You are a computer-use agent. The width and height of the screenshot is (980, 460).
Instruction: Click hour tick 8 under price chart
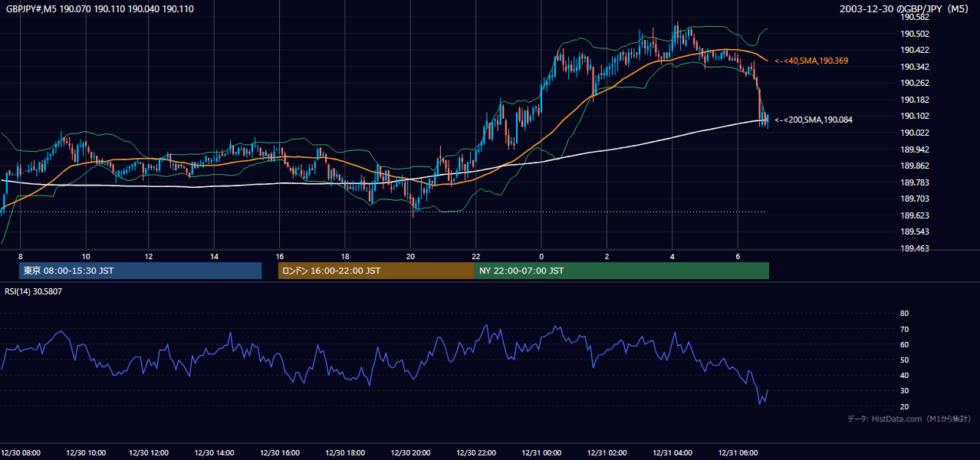[21, 256]
